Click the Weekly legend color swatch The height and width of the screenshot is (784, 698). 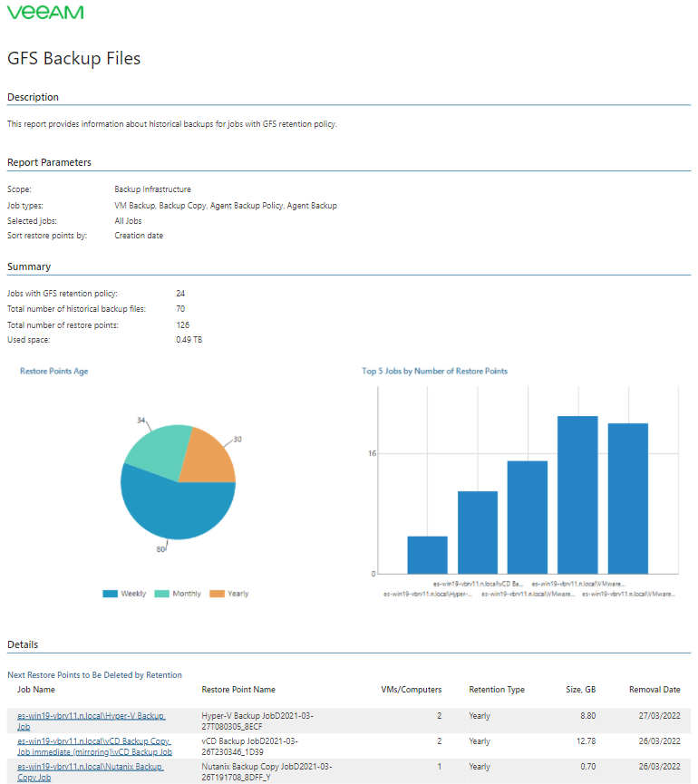[x=110, y=594]
